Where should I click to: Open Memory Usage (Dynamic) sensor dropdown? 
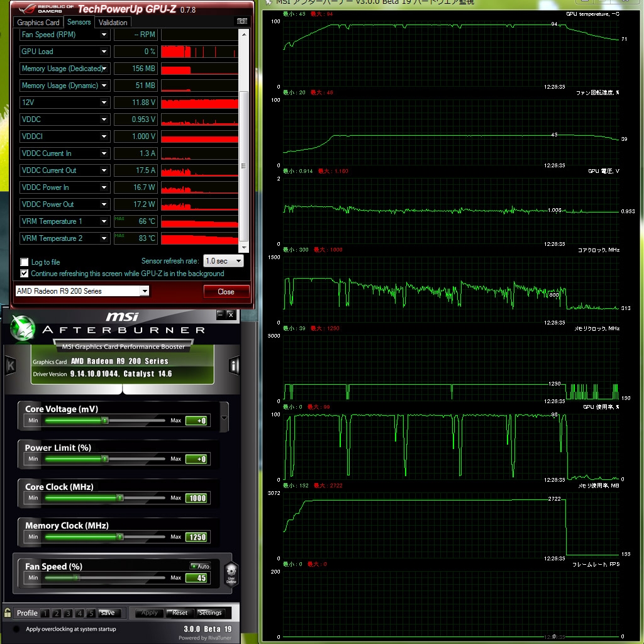pos(104,86)
